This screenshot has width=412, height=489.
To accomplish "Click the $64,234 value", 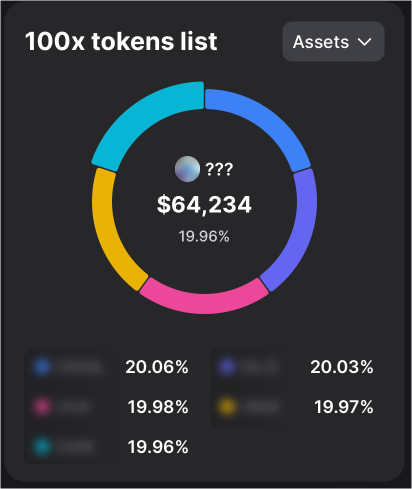I will click(204, 204).
